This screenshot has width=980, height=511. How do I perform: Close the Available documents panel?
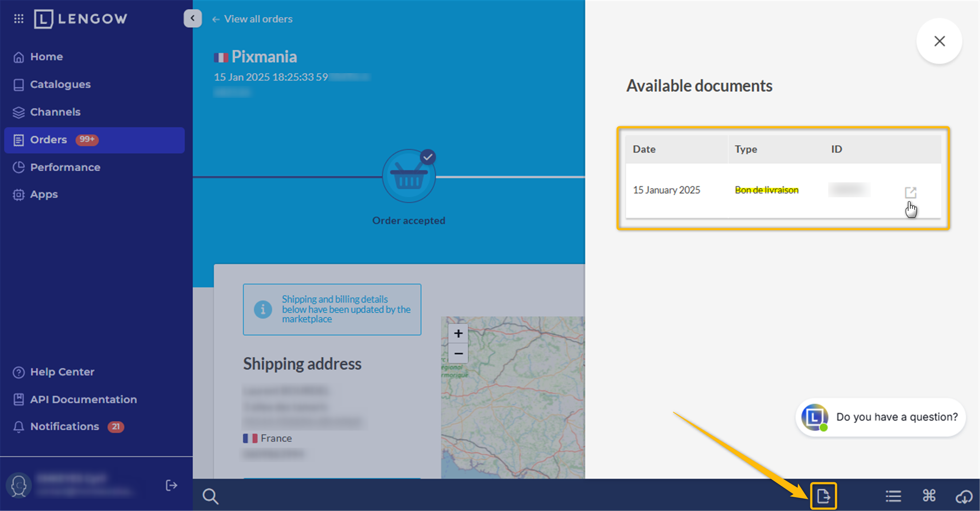[939, 41]
